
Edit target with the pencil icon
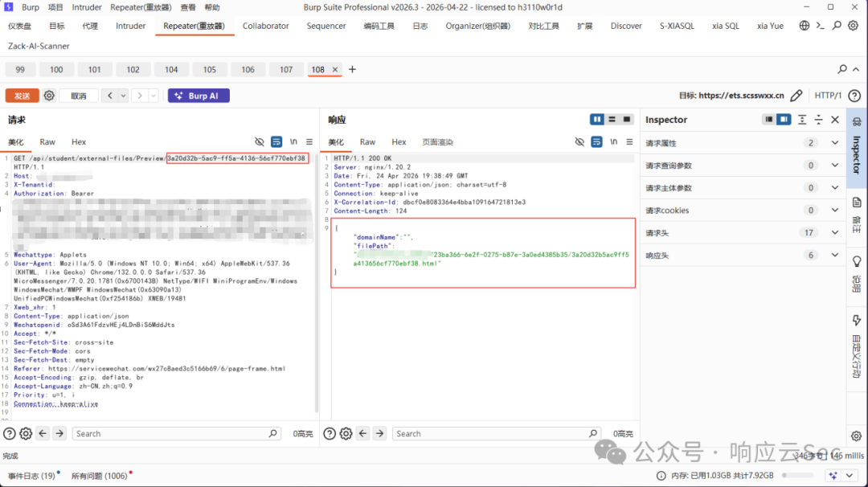(x=796, y=96)
